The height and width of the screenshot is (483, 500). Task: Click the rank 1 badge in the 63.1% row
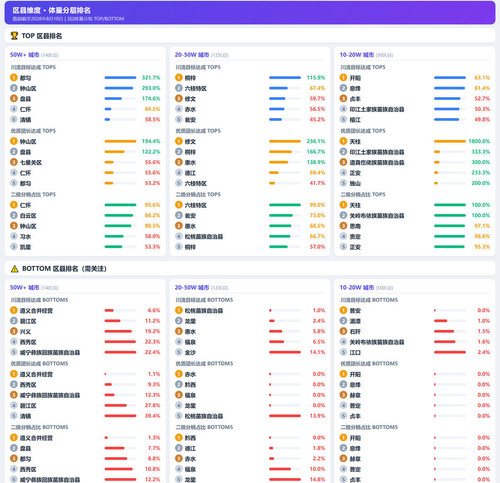coord(343,78)
